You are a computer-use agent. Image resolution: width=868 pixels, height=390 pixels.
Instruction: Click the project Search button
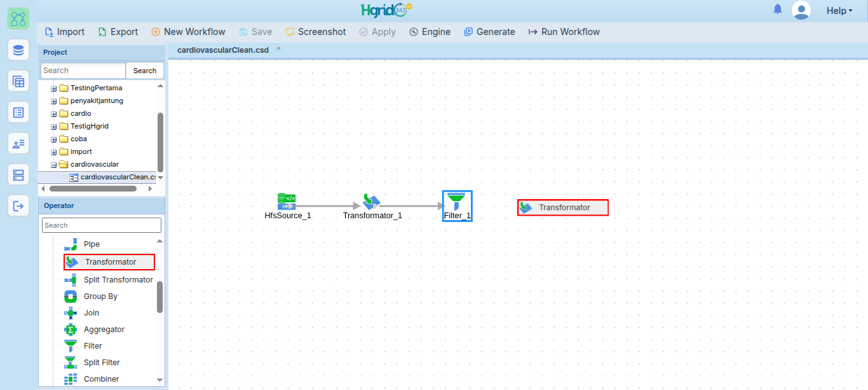[145, 71]
